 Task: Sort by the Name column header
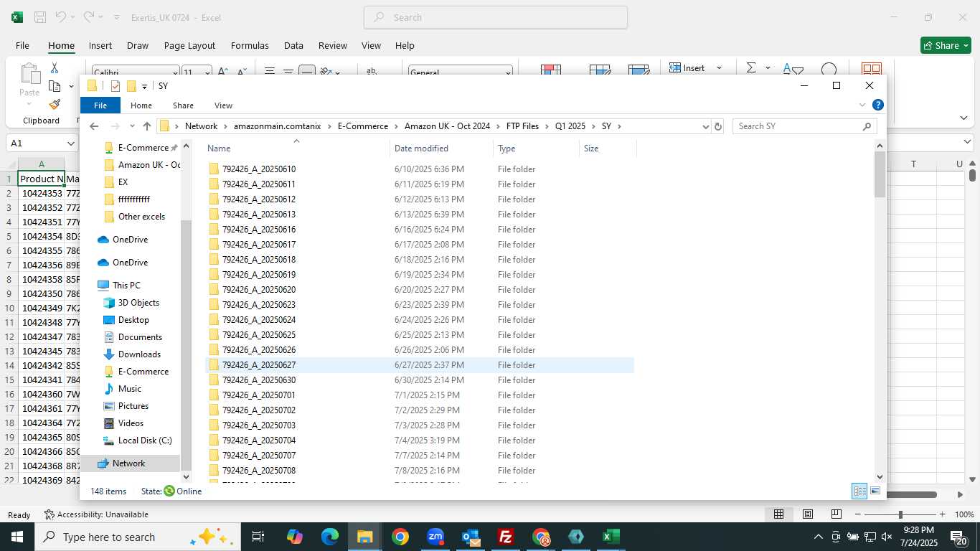297,149
